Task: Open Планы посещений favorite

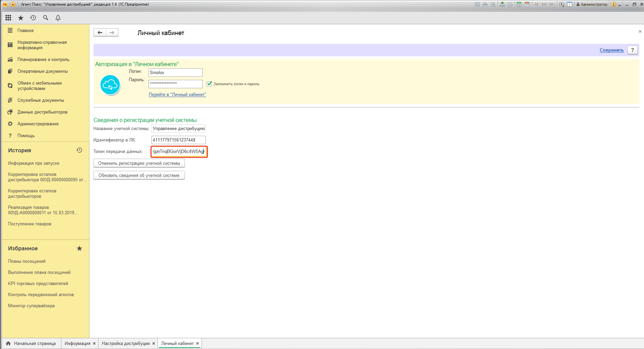Action: 27,261
